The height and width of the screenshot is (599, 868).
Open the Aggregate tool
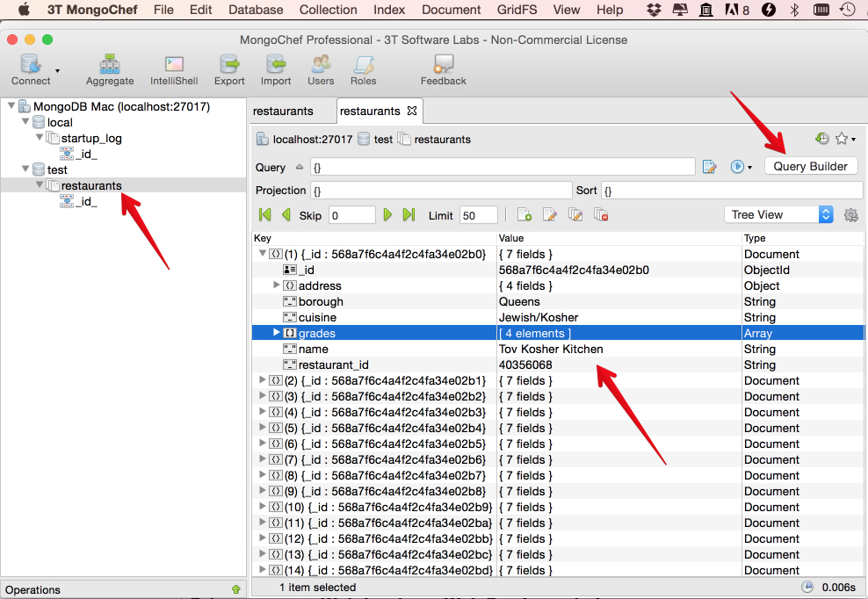[x=110, y=66]
